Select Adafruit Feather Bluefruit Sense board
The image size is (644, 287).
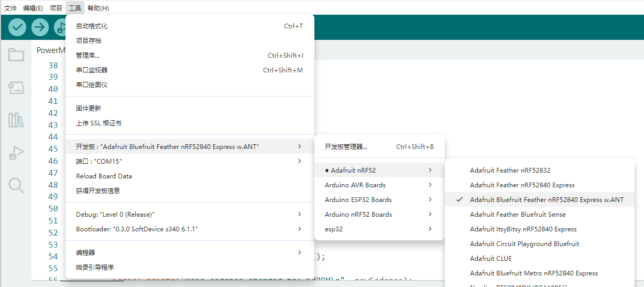517,215
